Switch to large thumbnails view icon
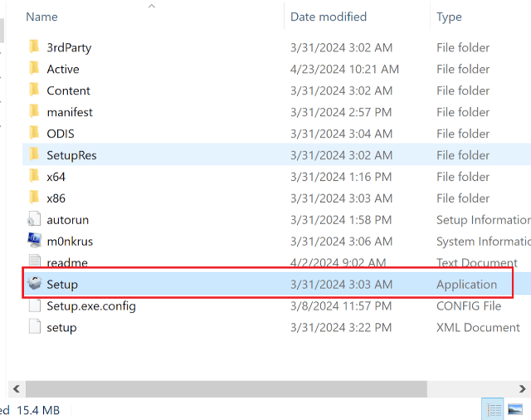Image resolution: width=531 pixels, height=420 pixels. click(x=515, y=409)
